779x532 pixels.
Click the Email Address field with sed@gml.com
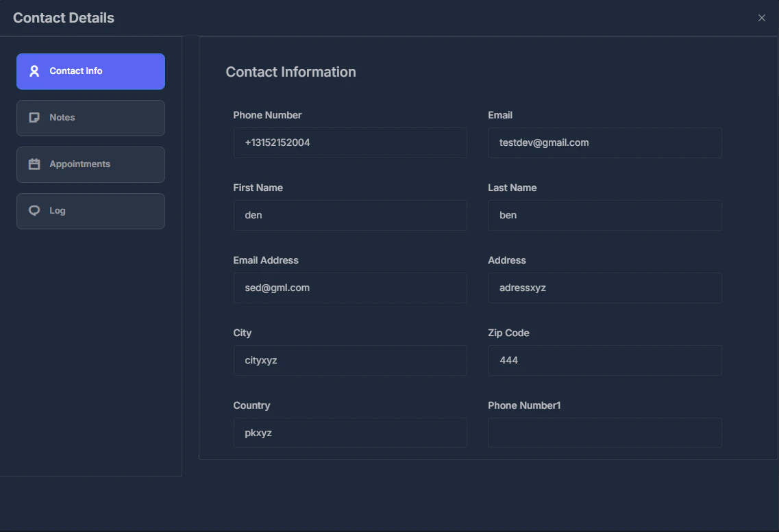point(350,288)
